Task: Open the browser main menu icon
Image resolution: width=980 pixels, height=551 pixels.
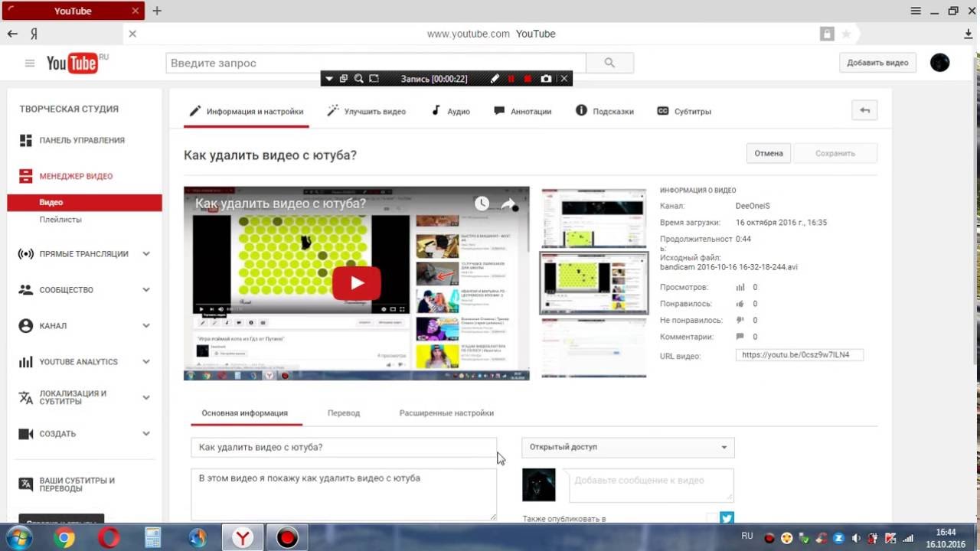Action: (x=916, y=11)
